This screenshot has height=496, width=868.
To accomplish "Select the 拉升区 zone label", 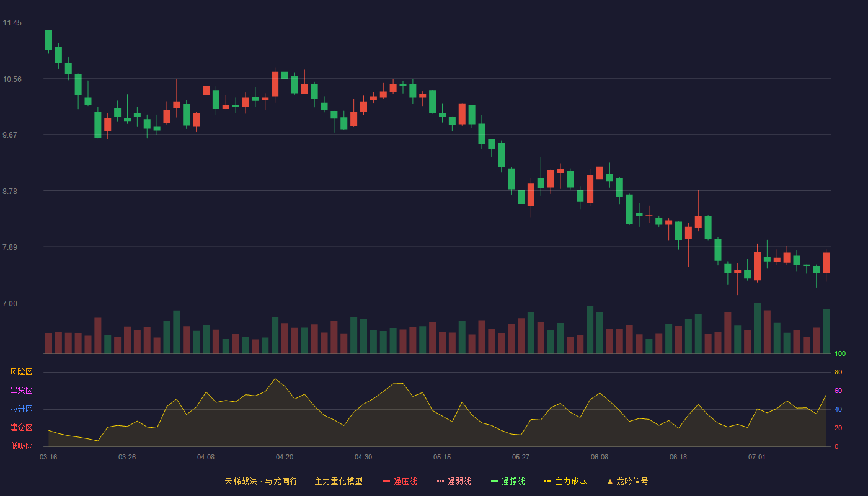I will point(21,409).
